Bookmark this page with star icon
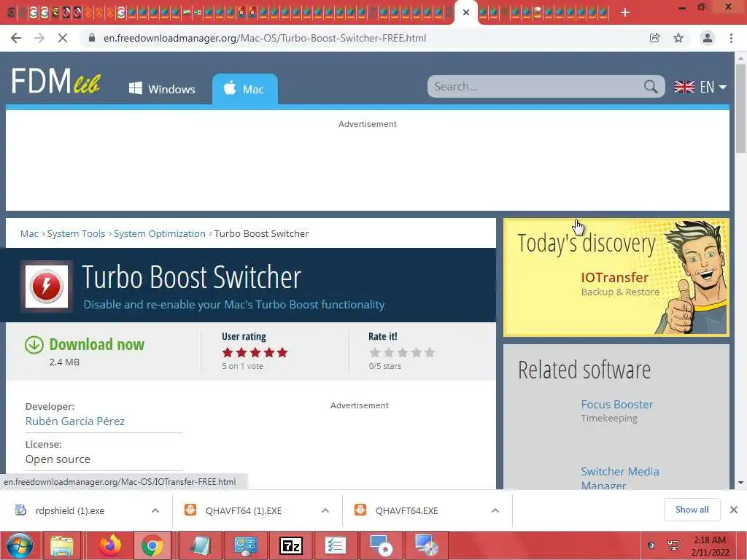Screen dimensions: 747x560 click(x=678, y=38)
